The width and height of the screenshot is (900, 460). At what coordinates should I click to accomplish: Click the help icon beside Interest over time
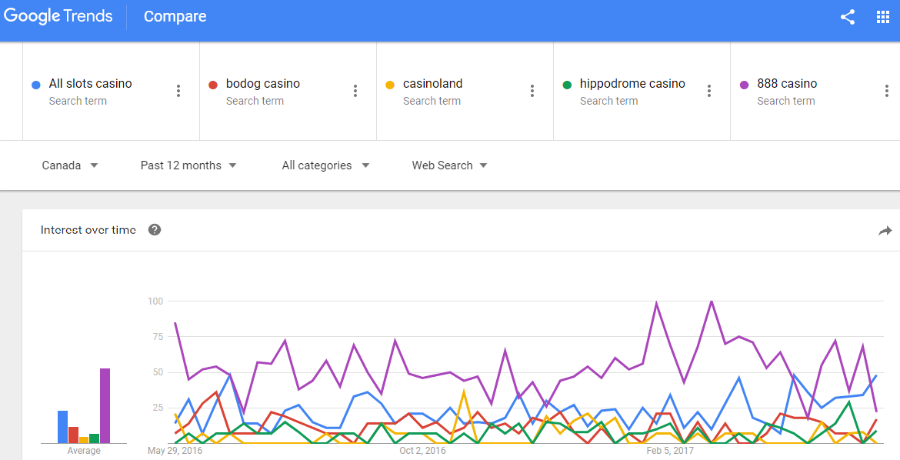[x=154, y=230]
